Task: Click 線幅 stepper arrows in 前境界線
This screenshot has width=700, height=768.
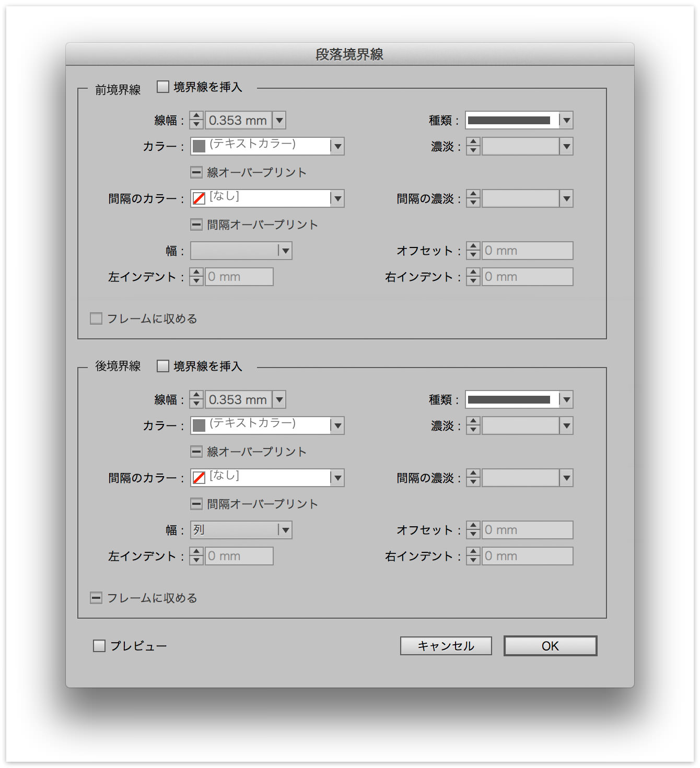Action: point(196,120)
